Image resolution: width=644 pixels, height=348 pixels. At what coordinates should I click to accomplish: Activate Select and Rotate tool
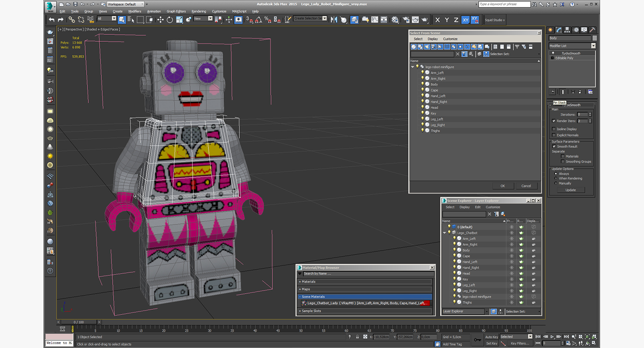click(169, 20)
